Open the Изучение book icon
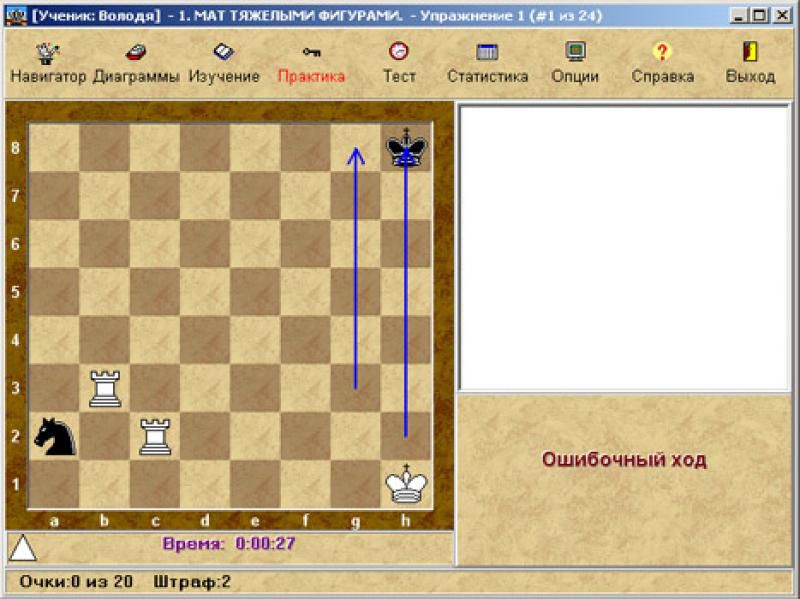This screenshot has width=800, height=599. point(224,52)
